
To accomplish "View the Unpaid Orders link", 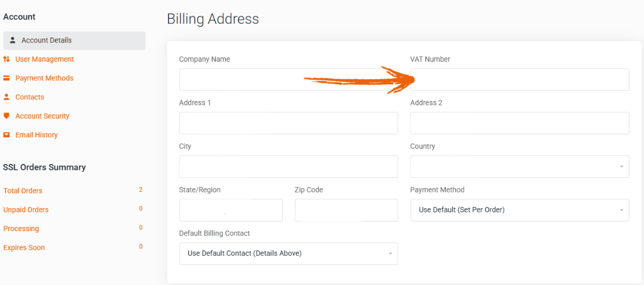I will pyautogui.click(x=26, y=210).
